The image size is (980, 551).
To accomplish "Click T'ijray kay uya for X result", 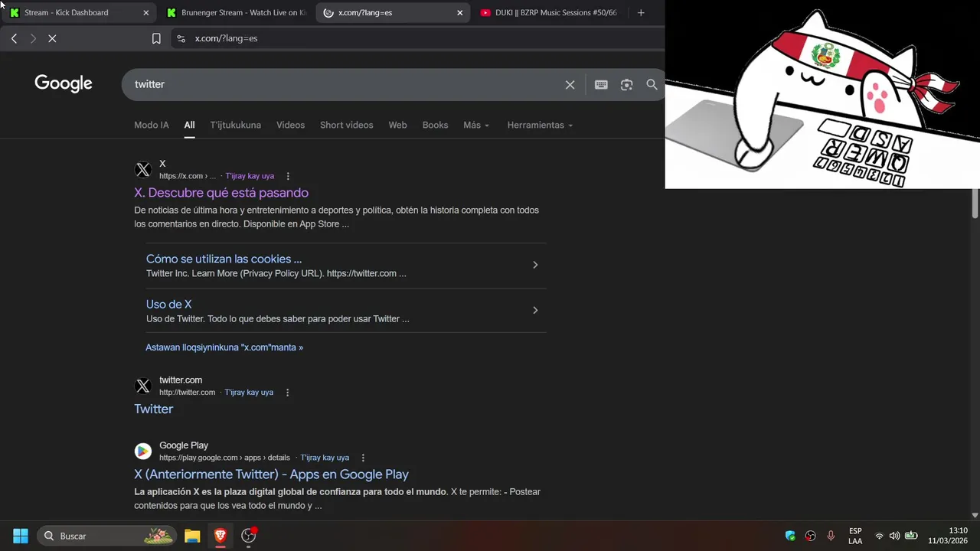I will click(250, 176).
